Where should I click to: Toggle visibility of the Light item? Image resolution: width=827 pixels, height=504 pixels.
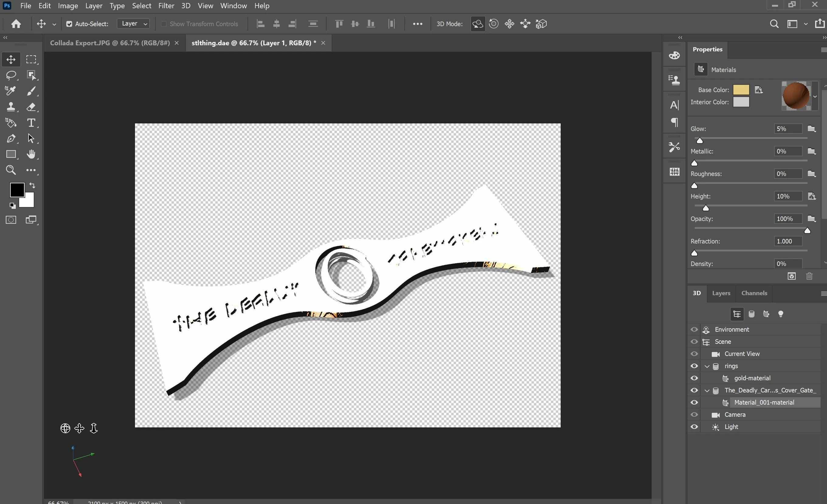tap(694, 427)
